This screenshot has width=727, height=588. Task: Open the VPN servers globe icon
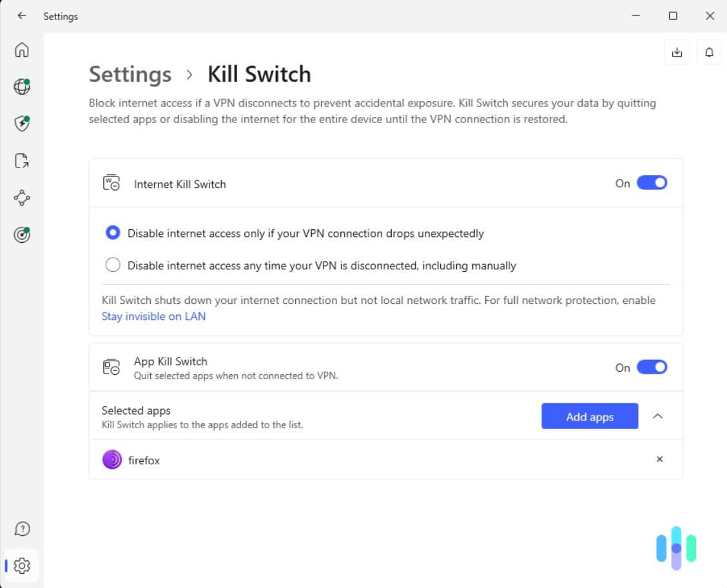(22, 86)
